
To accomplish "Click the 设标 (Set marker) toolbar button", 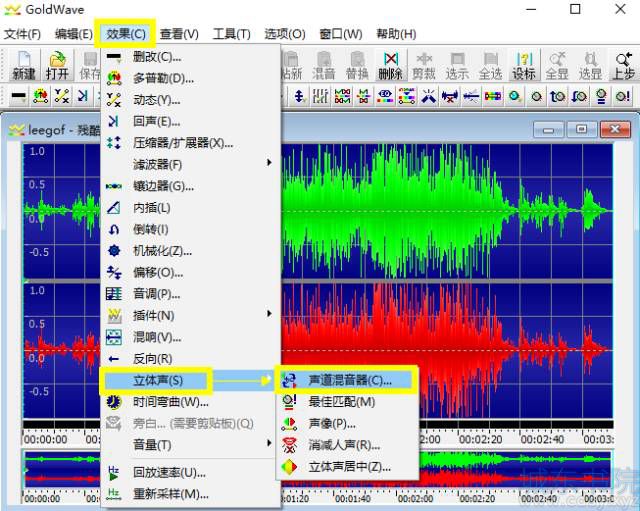I will (524, 65).
